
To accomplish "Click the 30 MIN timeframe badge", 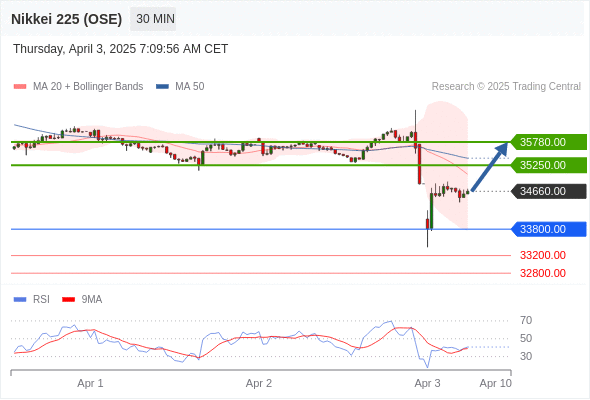I will (x=153, y=19).
